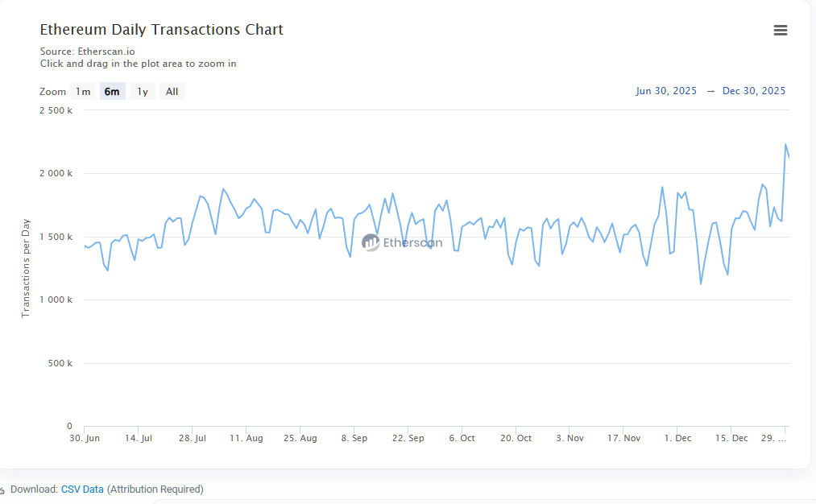The height and width of the screenshot is (504, 816).
Task: Click the 30. Jun x-axis label
Action: (x=83, y=438)
